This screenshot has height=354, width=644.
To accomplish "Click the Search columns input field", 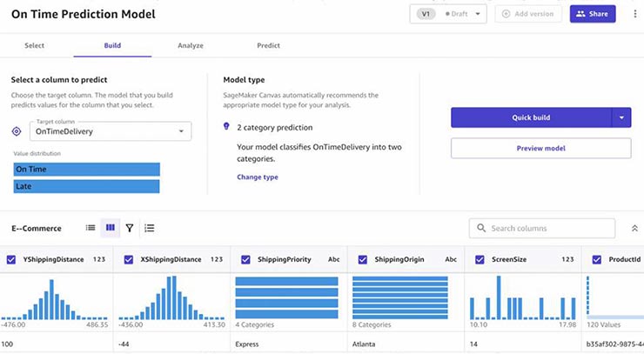I will click(544, 228).
